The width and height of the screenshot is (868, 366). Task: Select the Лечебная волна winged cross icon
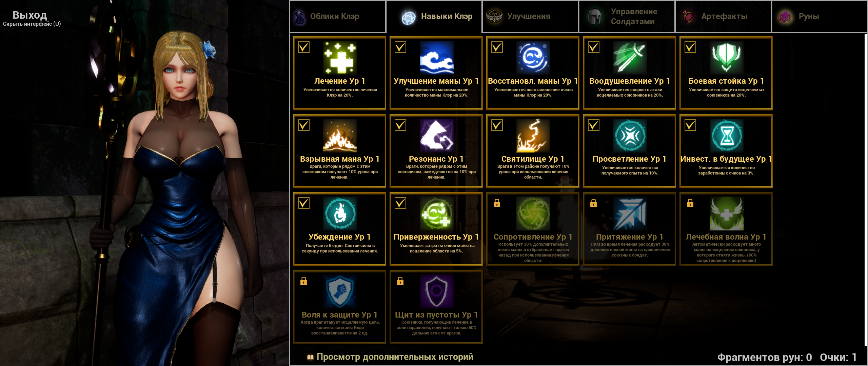726,213
